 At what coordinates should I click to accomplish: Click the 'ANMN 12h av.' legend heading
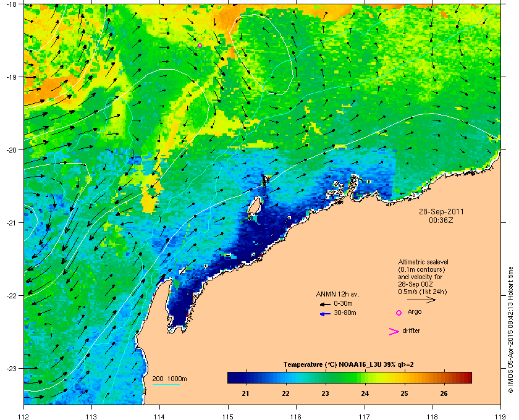[337, 294]
